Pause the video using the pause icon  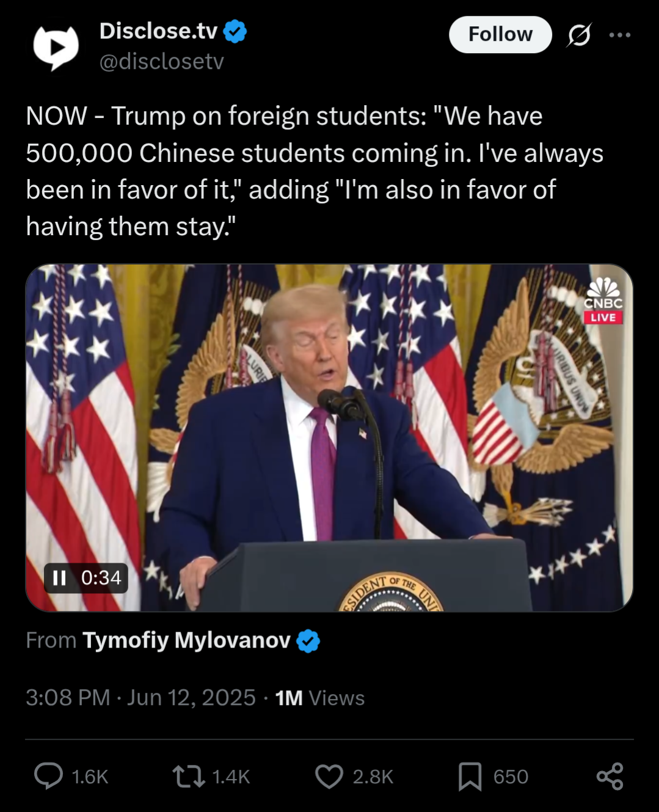[59, 578]
